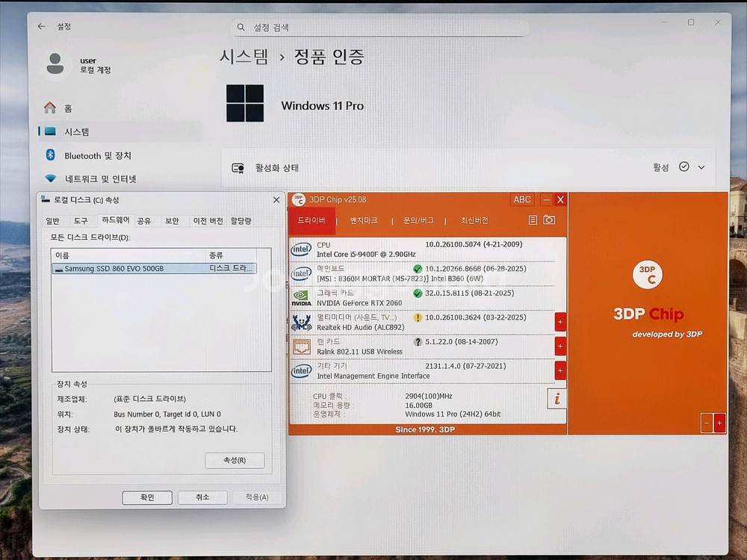Click the green check beside 그래픽 카드 driver
The height and width of the screenshot is (560, 747).
click(x=418, y=293)
